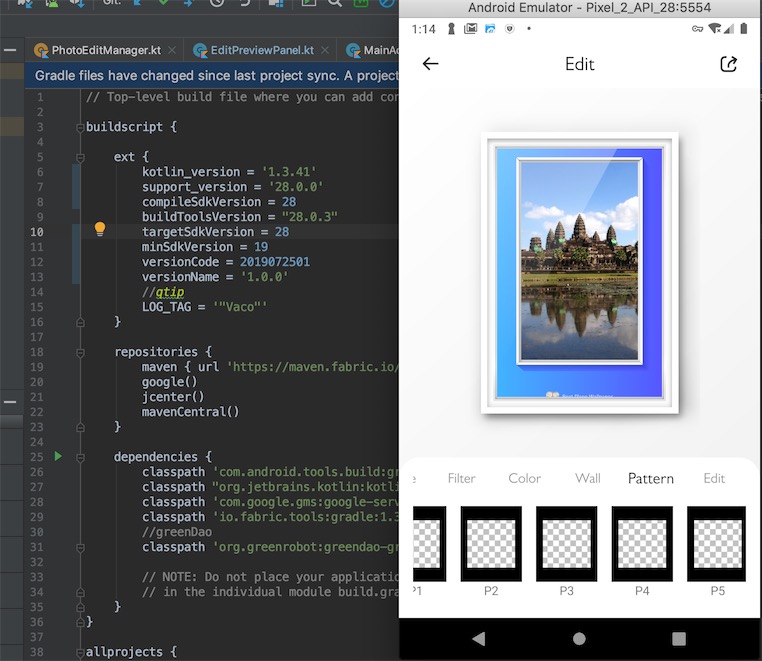Tap the share/export icon beside Edit title

(728, 64)
